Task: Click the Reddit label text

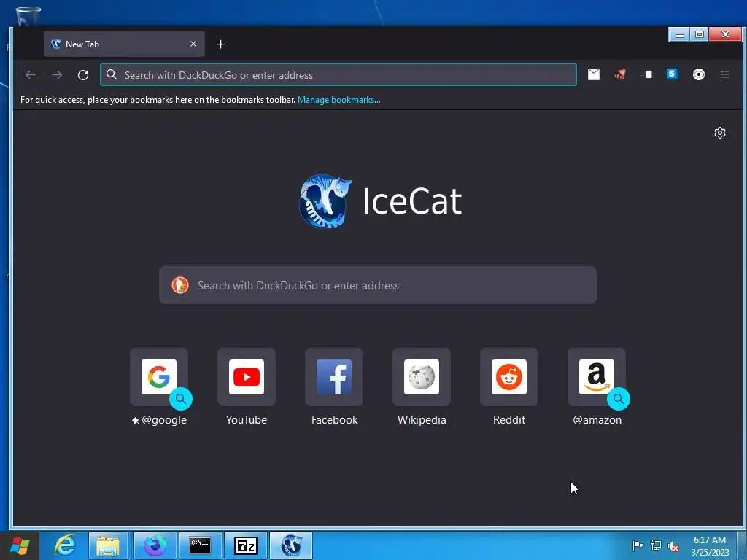Action: 509,420
